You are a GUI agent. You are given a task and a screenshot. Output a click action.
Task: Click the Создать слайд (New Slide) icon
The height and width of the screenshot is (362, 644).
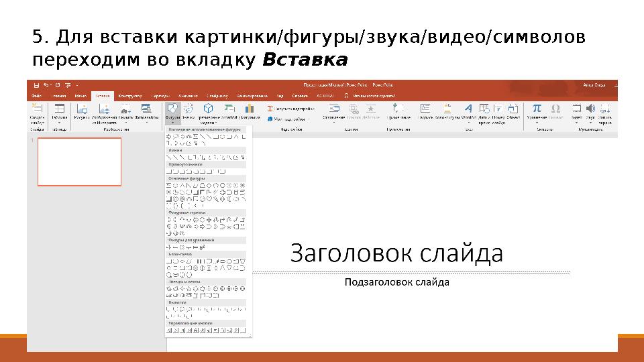(x=37, y=109)
